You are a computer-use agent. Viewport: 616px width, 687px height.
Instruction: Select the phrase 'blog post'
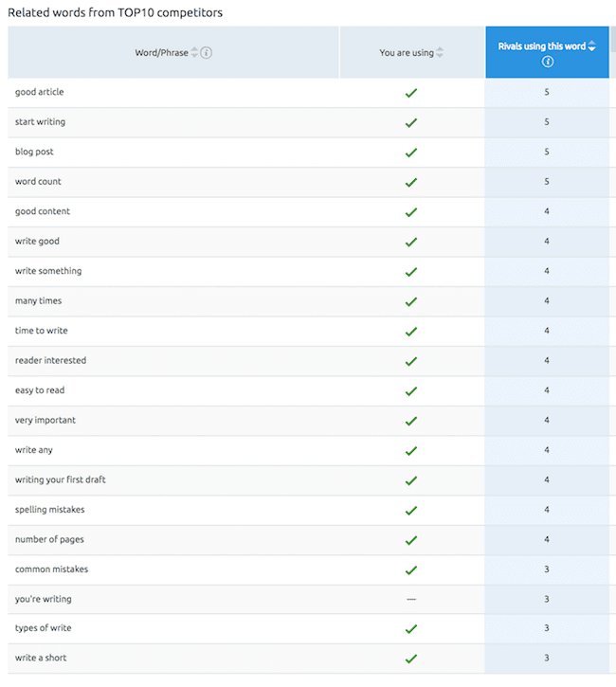[34, 152]
